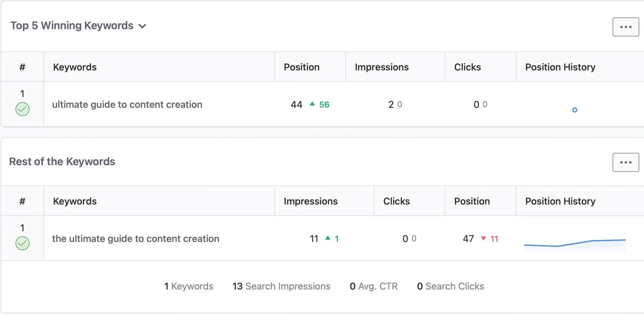Click the red down arrow beside Position 47

[x=484, y=239]
